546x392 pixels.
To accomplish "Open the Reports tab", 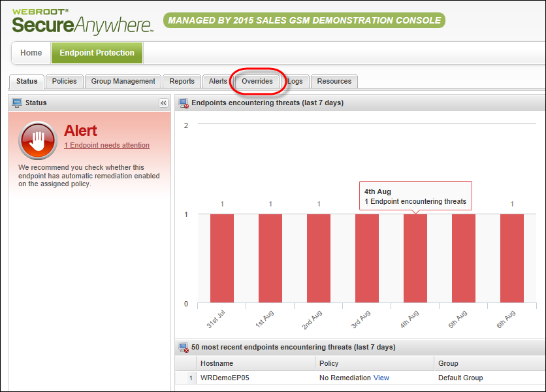I will pyautogui.click(x=182, y=81).
